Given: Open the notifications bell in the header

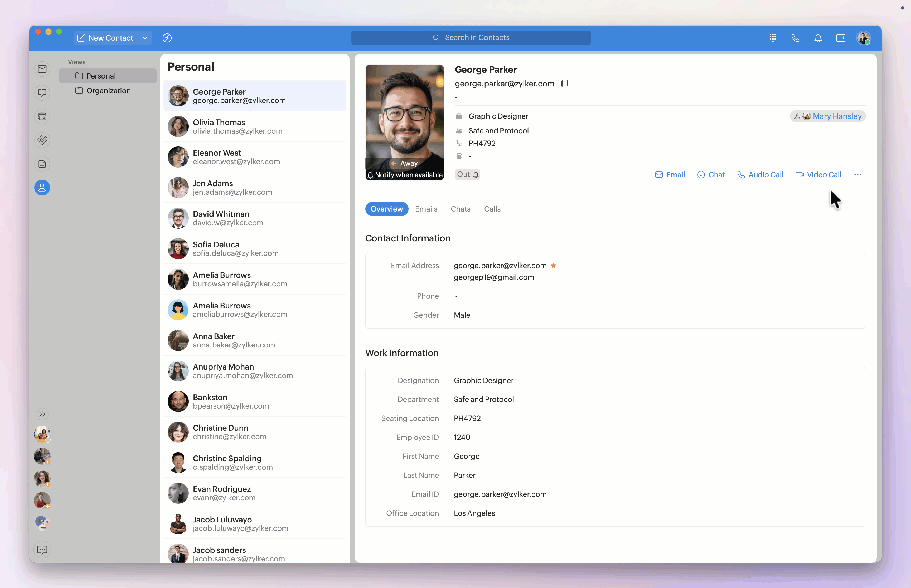Looking at the screenshot, I should click(818, 38).
